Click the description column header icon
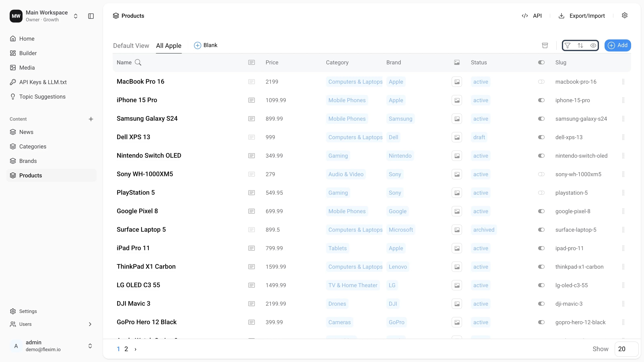644x362 pixels. 252,63
